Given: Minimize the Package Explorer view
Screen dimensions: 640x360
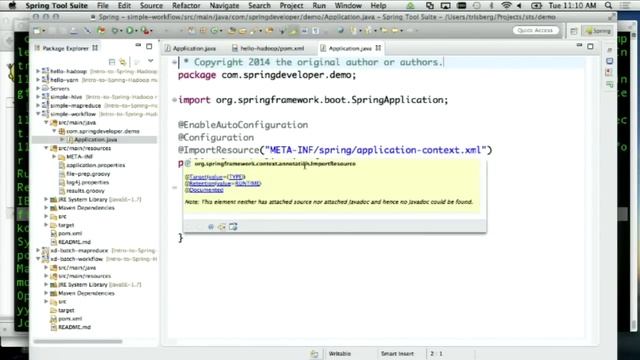Looking at the screenshot, I should [x=138, y=46].
